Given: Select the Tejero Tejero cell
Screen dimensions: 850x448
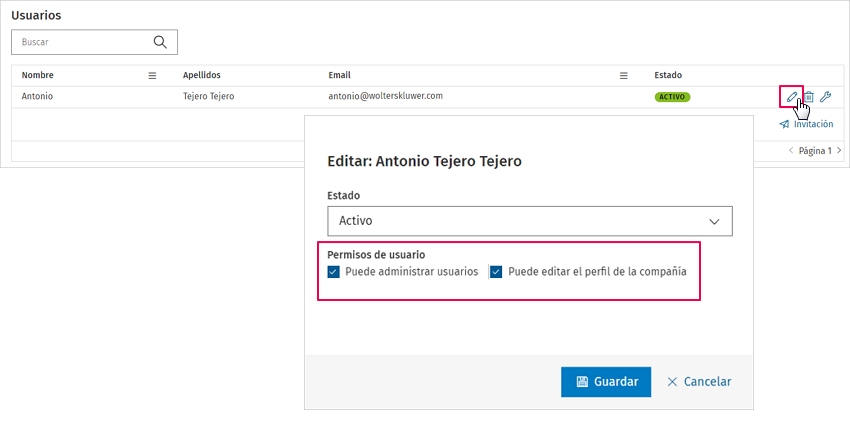Looking at the screenshot, I should [x=209, y=96].
